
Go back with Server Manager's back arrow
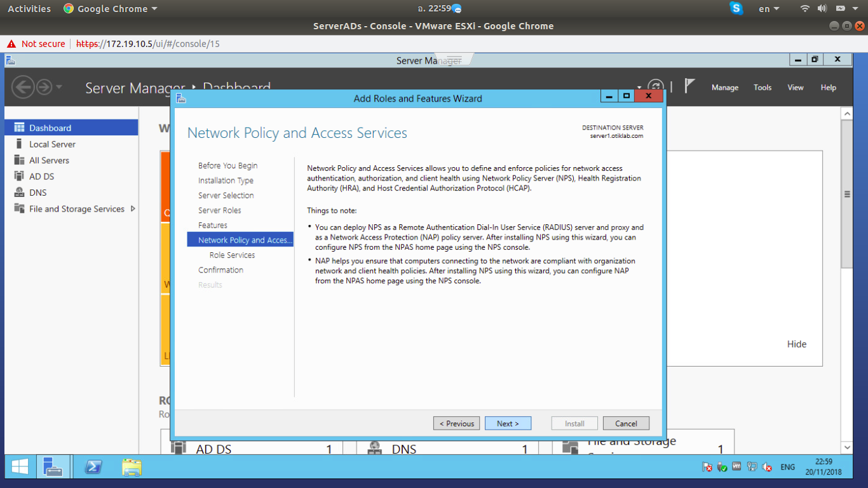point(23,87)
